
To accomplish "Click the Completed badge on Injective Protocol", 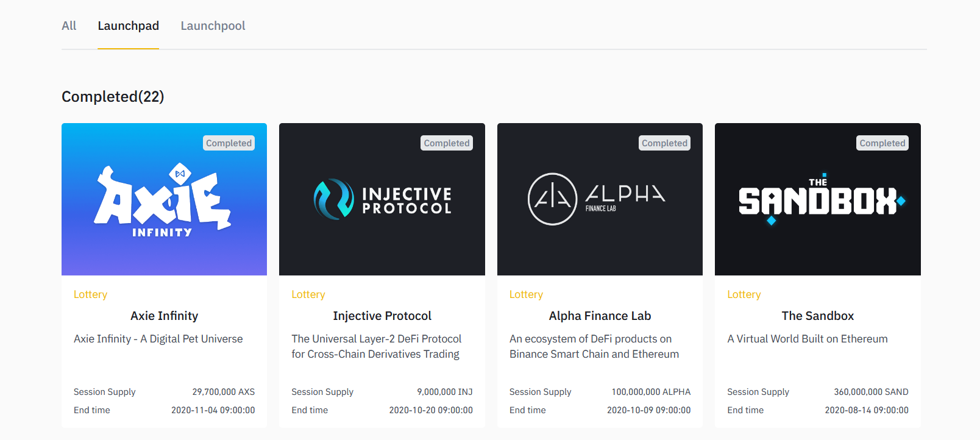I will tap(447, 143).
